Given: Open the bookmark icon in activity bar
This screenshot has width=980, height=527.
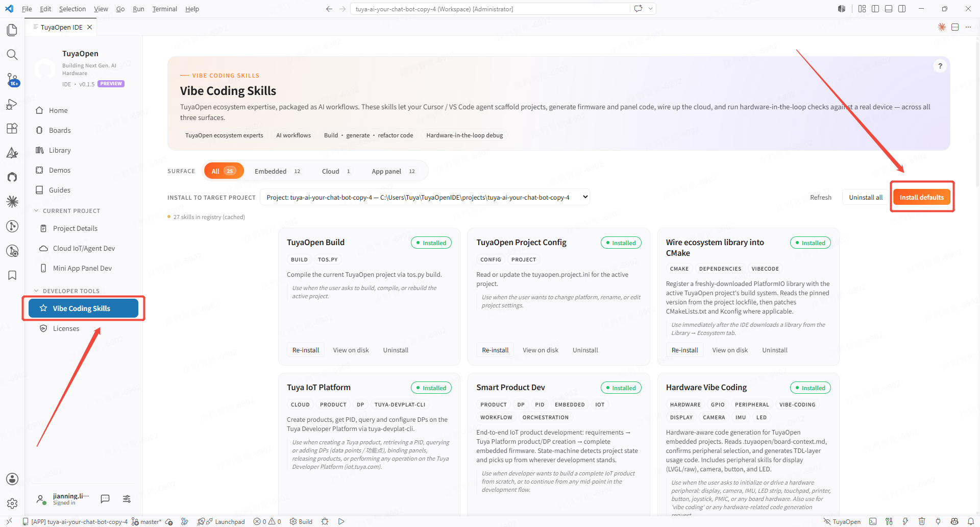Looking at the screenshot, I should (12, 275).
